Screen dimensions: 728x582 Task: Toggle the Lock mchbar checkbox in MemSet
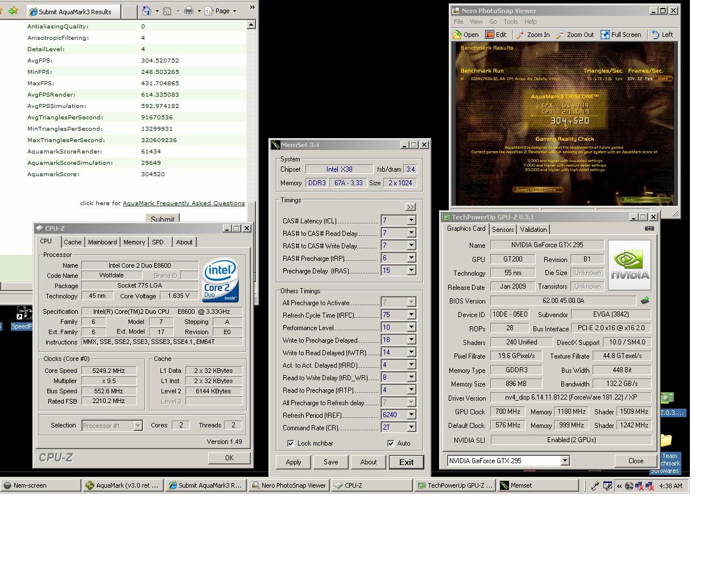[291, 443]
